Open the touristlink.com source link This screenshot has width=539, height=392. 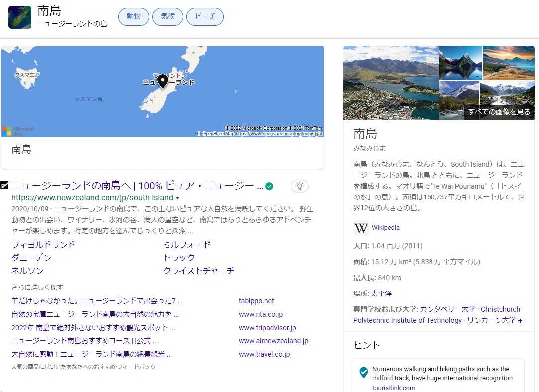coord(393,388)
